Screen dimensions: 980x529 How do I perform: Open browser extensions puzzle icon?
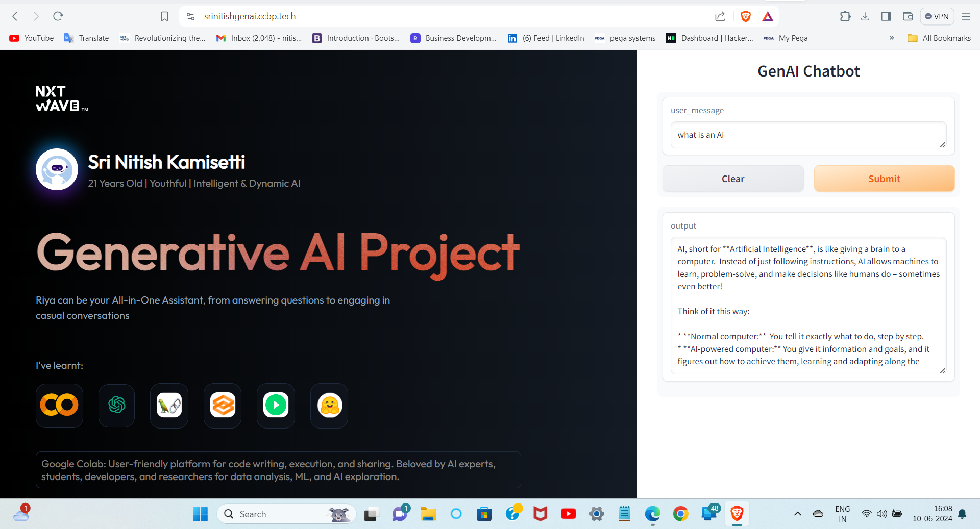tap(845, 16)
